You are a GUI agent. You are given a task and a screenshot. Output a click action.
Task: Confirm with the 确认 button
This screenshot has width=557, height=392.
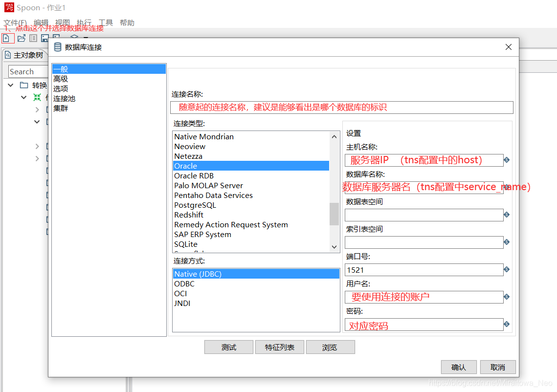pos(459,367)
